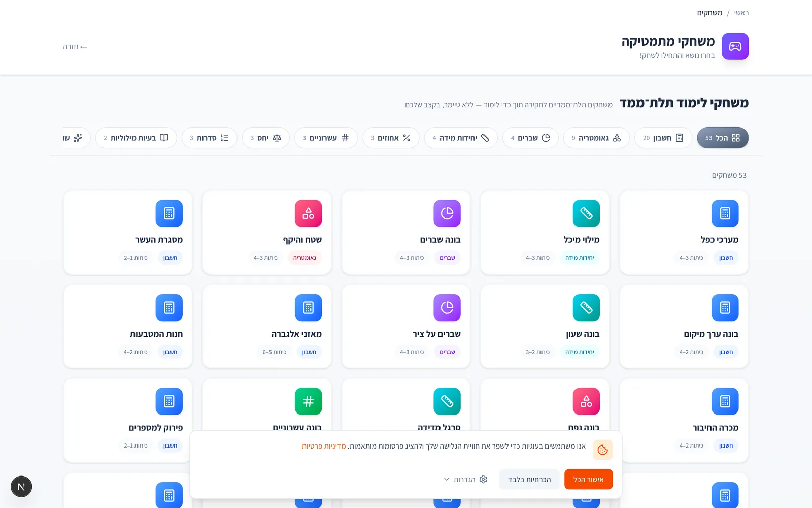Click the Next.js N badge icon
812x508 pixels.
21,487
